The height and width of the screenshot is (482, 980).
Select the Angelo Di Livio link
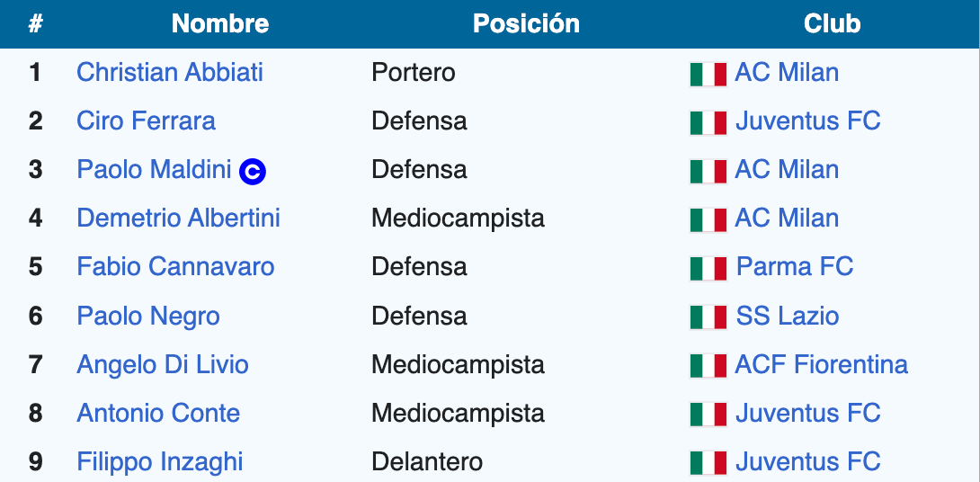(x=163, y=364)
